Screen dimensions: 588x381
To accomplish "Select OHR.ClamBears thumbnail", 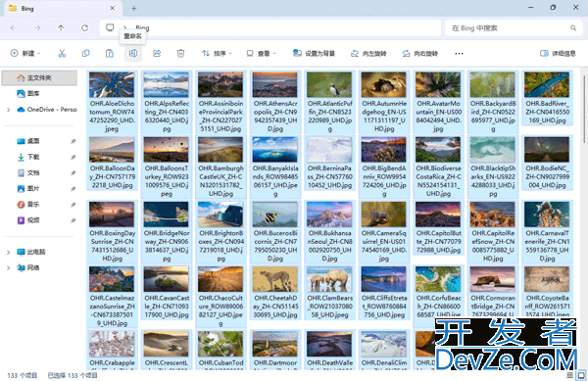I will pyautogui.click(x=329, y=279).
